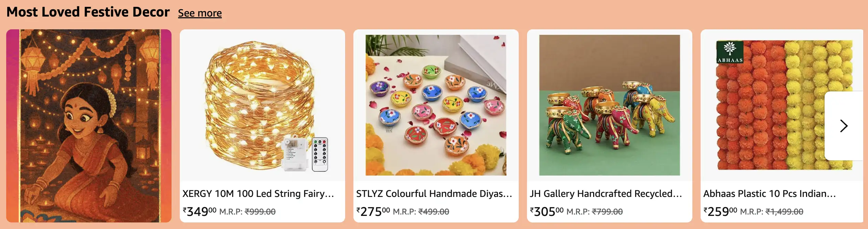Open JH Gallery Handcrafted Recycled title
The height and width of the screenshot is (229, 868).
tap(606, 194)
